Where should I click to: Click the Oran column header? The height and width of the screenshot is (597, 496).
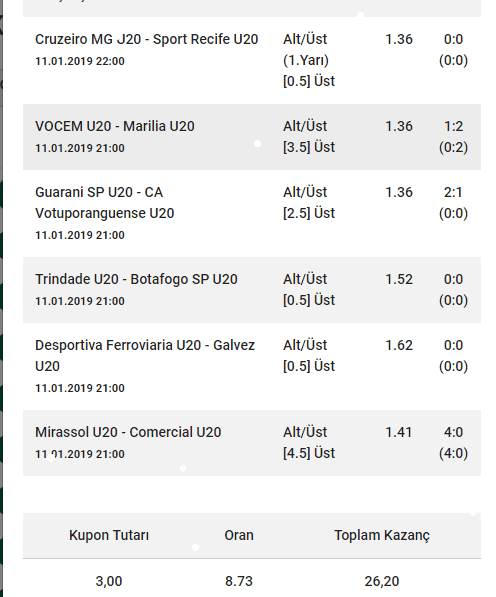coord(239,535)
